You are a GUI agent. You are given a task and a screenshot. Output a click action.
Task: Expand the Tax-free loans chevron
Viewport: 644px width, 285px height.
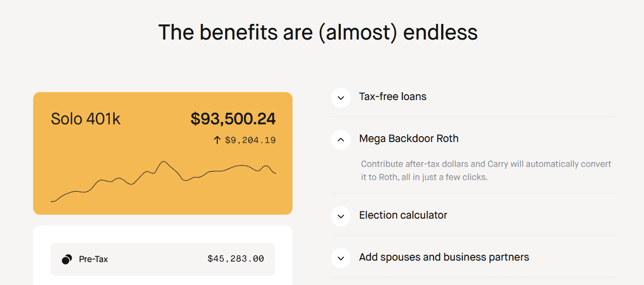[x=341, y=98]
